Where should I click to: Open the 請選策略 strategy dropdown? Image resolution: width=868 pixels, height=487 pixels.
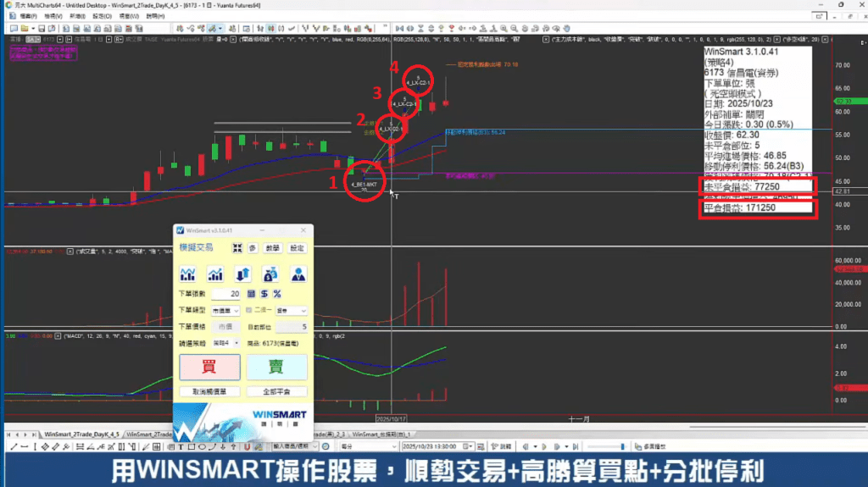224,341
